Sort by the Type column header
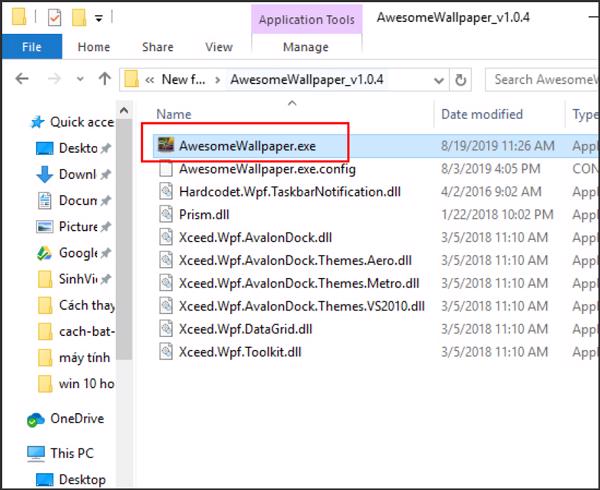This screenshot has height=490, width=600. tap(585, 114)
